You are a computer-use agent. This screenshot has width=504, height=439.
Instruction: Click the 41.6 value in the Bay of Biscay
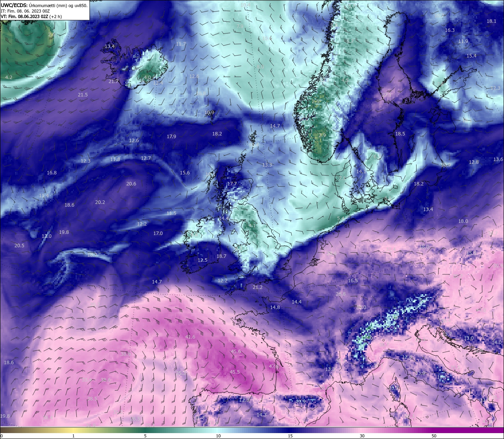point(190,337)
